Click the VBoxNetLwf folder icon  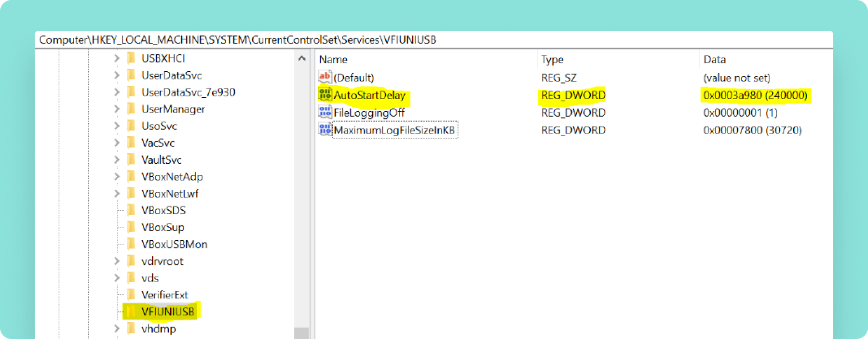131,193
